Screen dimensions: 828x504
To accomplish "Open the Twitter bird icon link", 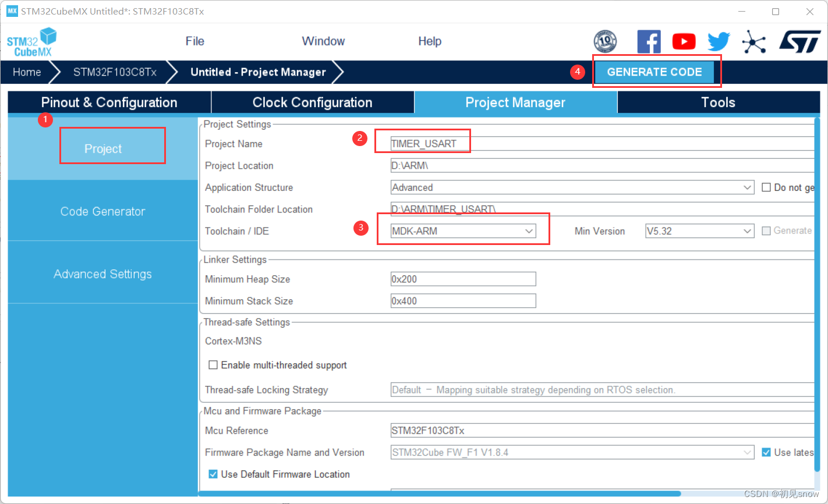I will click(719, 41).
